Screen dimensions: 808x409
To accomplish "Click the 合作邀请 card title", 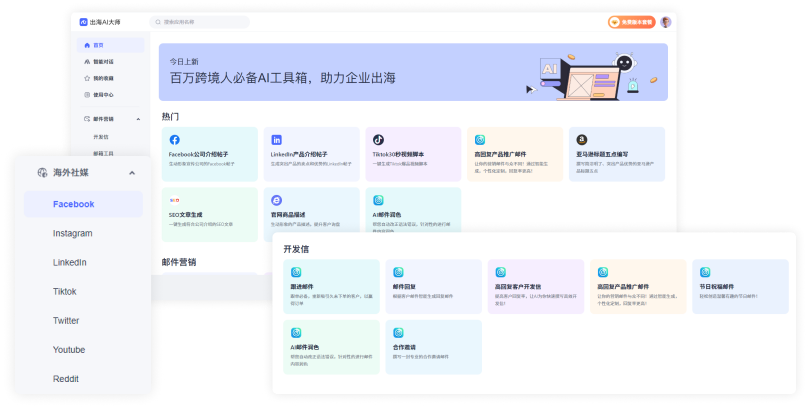I will 404,347.
